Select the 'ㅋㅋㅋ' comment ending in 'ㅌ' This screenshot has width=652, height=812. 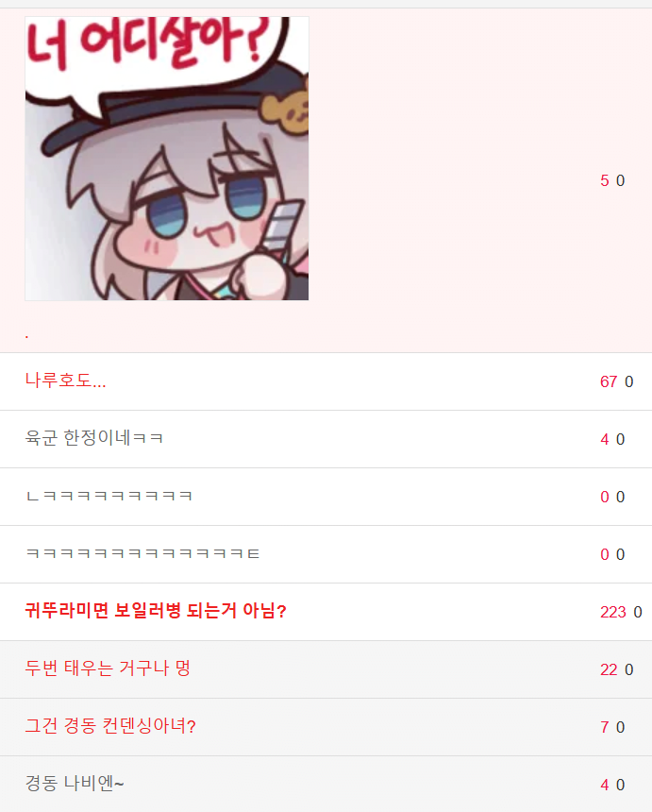[x=142, y=553]
